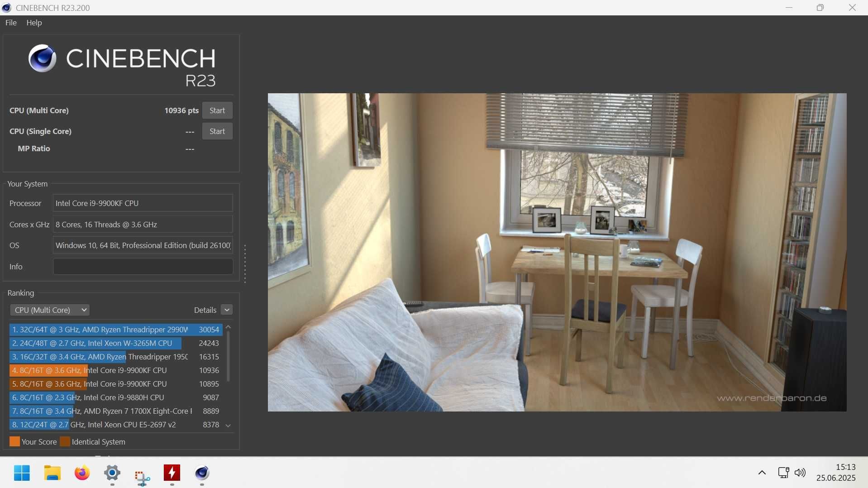Select ranking row 1 AMD Ryzen Threadripper 2990W
Viewport: 868px width, 488px height.
pos(116,330)
